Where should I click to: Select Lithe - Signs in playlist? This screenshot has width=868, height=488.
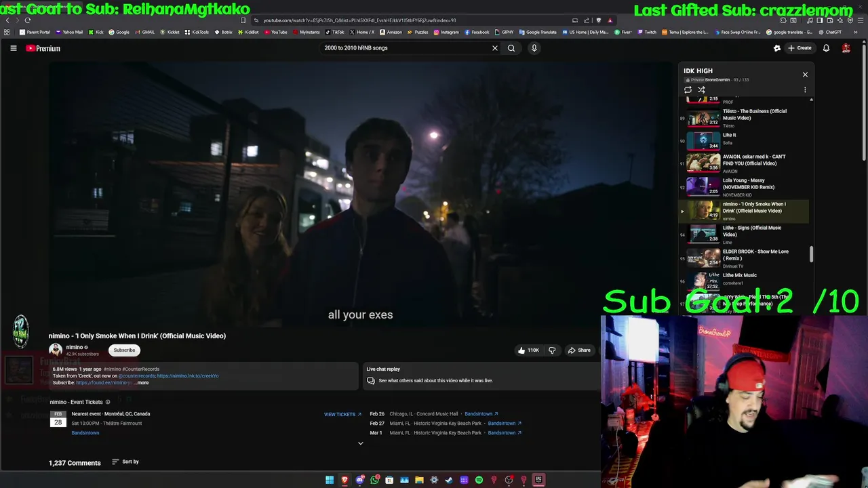[744, 235]
